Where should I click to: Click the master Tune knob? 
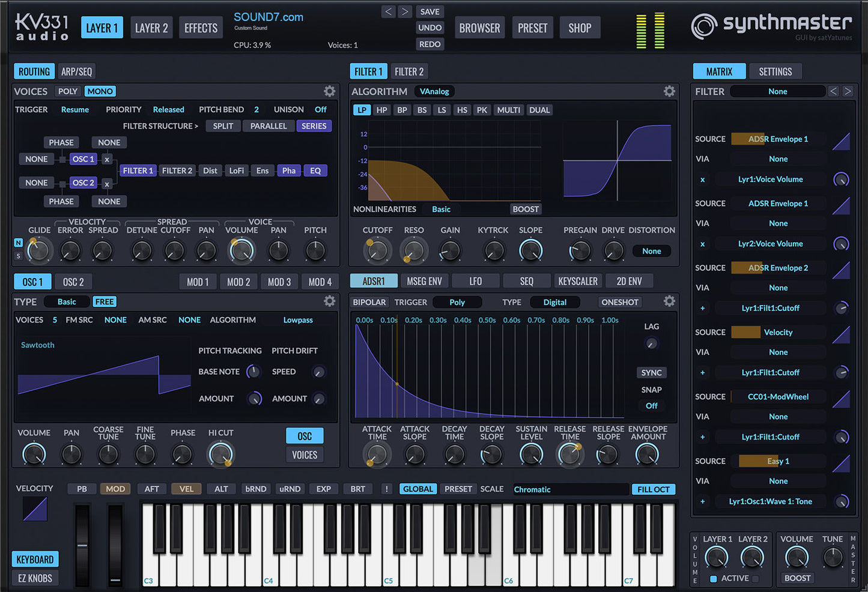point(833,558)
